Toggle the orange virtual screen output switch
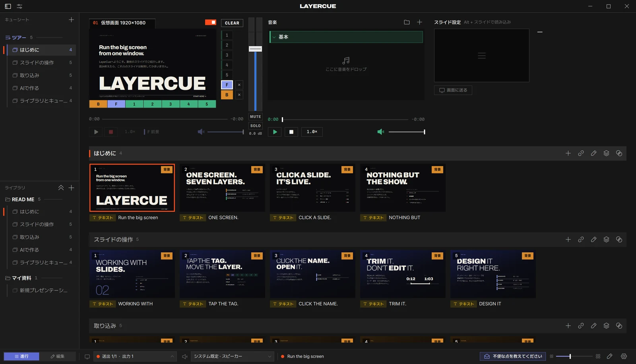This screenshot has width=636, height=364. [x=211, y=23]
